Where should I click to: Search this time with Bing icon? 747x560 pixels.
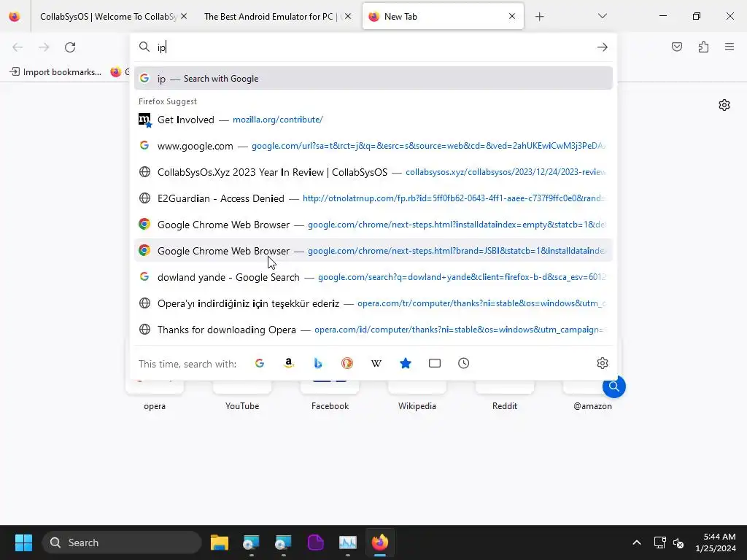click(318, 363)
